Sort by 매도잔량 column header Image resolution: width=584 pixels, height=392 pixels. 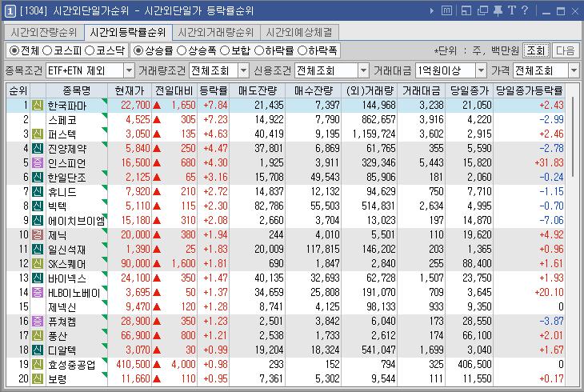258,90
